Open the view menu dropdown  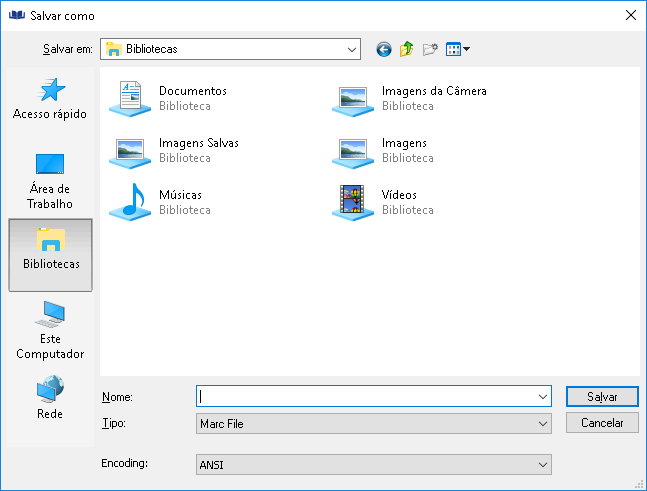click(x=458, y=48)
